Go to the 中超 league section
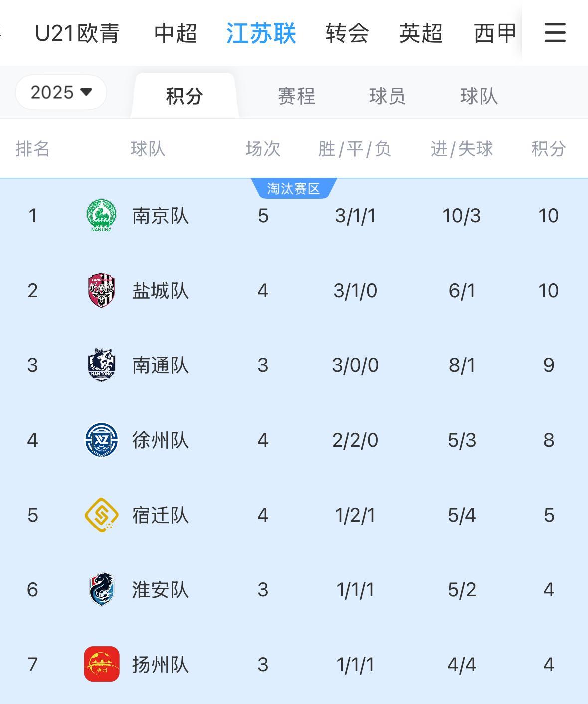The height and width of the screenshot is (704, 588). [176, 33]
